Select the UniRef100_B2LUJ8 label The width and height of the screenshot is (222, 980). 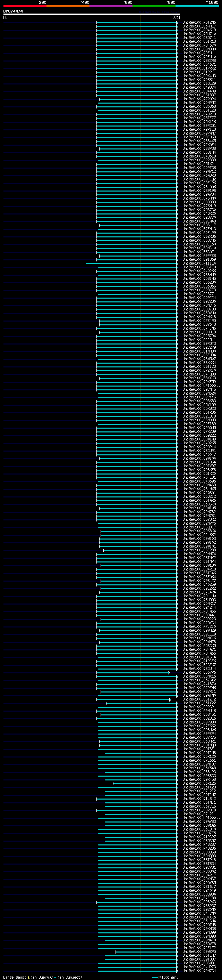tap(199, 416)
